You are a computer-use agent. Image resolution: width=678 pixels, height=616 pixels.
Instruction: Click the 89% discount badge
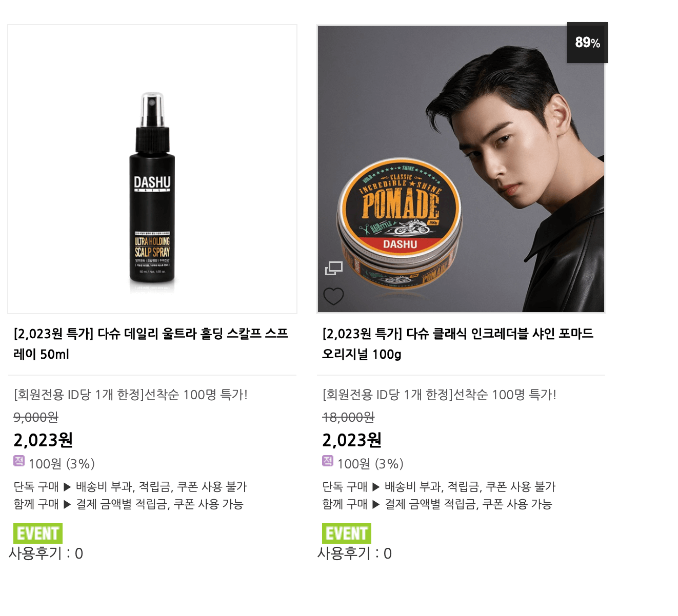point(587,43)
